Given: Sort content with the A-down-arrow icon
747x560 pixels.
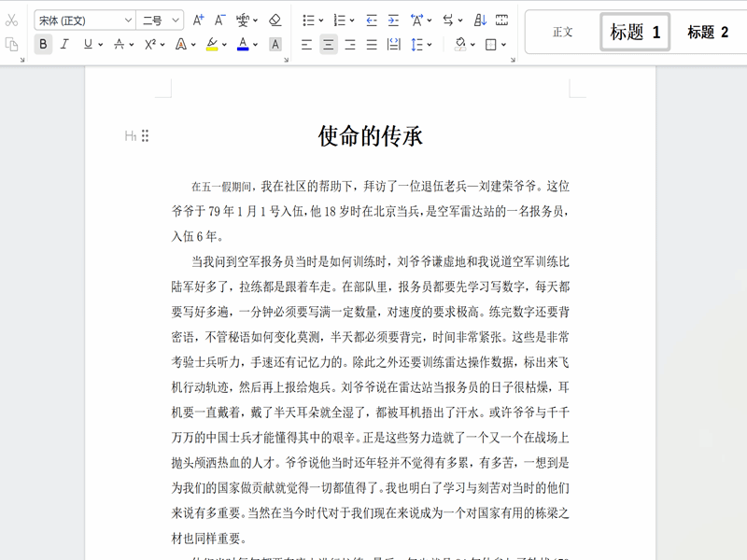Looking at the screenshot, I should tap(480, 20).
